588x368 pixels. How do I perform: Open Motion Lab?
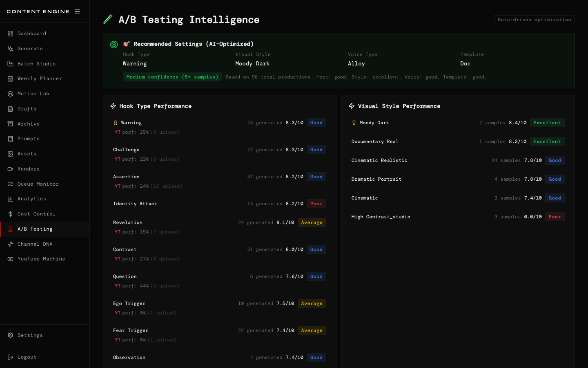[33, 93]
